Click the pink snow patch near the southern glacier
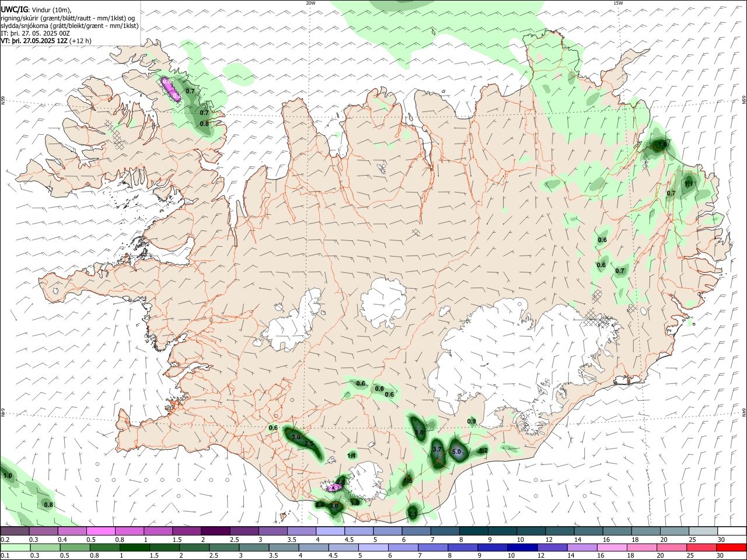Screen dimensions: 747x560 pos(334,487)
